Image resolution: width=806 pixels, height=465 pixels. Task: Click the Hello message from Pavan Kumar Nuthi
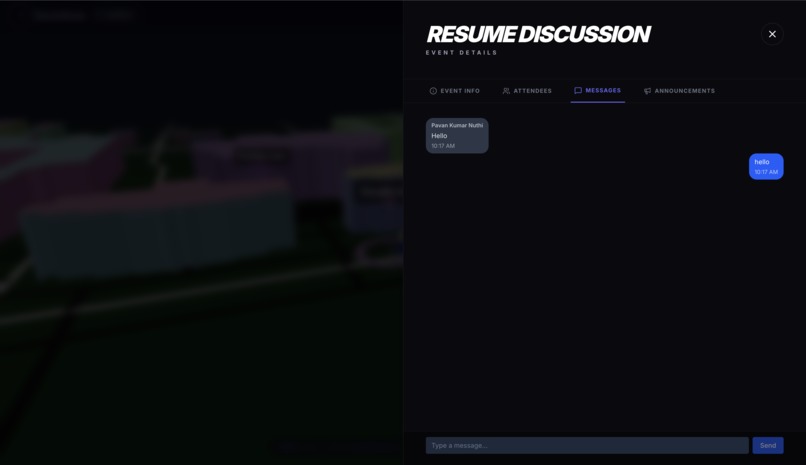click(x=457, y=136)
